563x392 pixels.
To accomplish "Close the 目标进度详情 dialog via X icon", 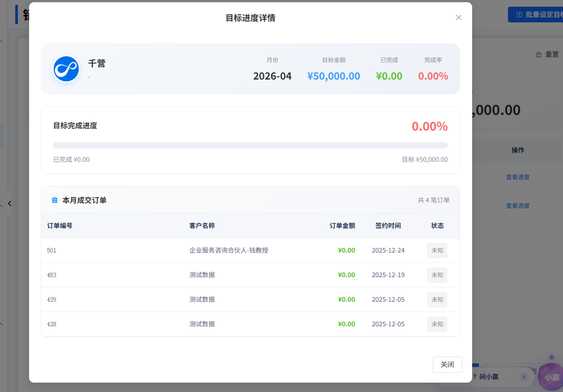I will (x=458, y=17).
